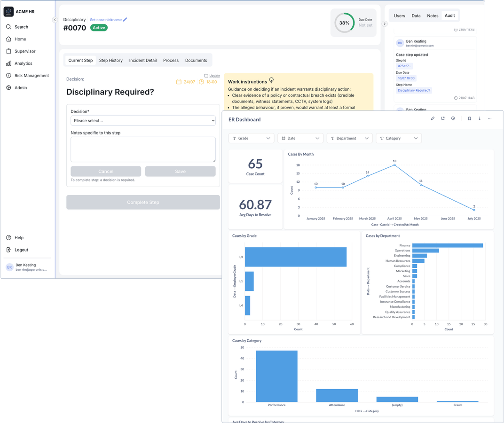Expand the right panel using the chevron arrow

click(385, 23)
